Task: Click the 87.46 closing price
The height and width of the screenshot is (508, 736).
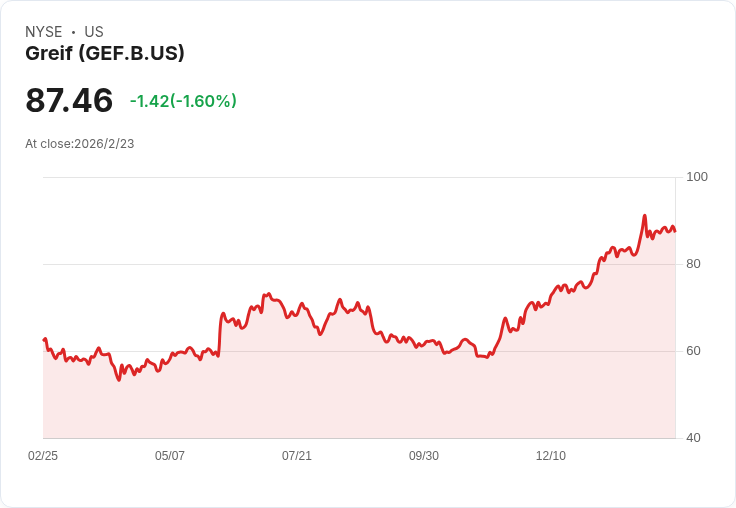Action: coord(69,101)
